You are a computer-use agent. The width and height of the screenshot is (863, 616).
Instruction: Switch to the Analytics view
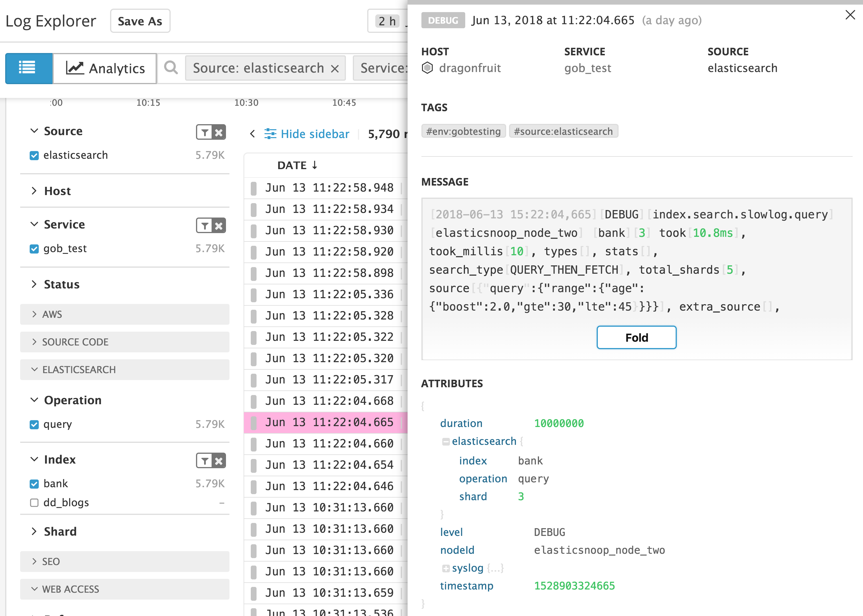point(105,68)
